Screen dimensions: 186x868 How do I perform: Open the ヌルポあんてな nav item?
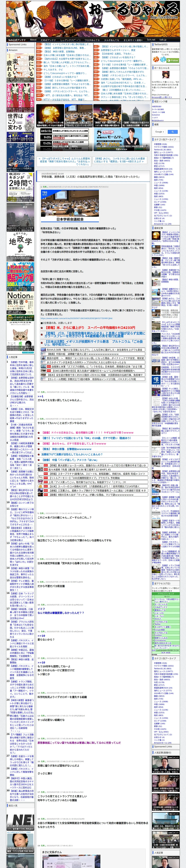(x=111, y=40)
